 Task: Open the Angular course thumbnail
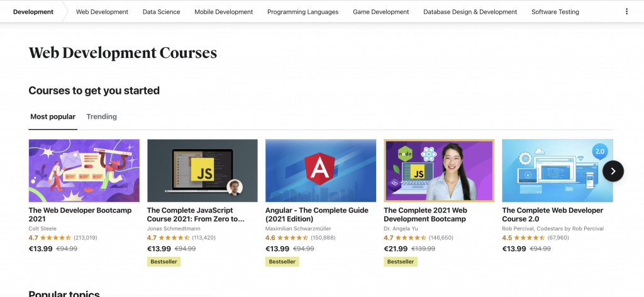pyautogui.click(x=321, y=171)
